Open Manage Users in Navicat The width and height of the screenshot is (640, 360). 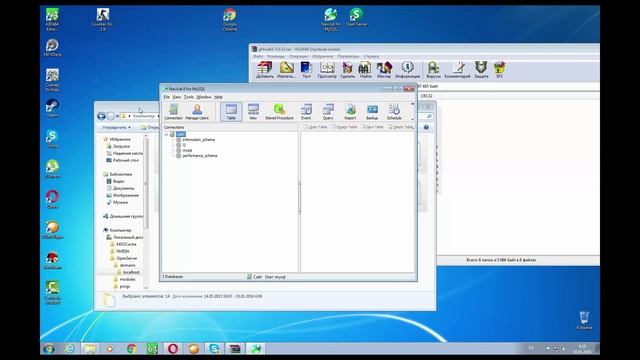pyautogui.click(x=197, y=111)
